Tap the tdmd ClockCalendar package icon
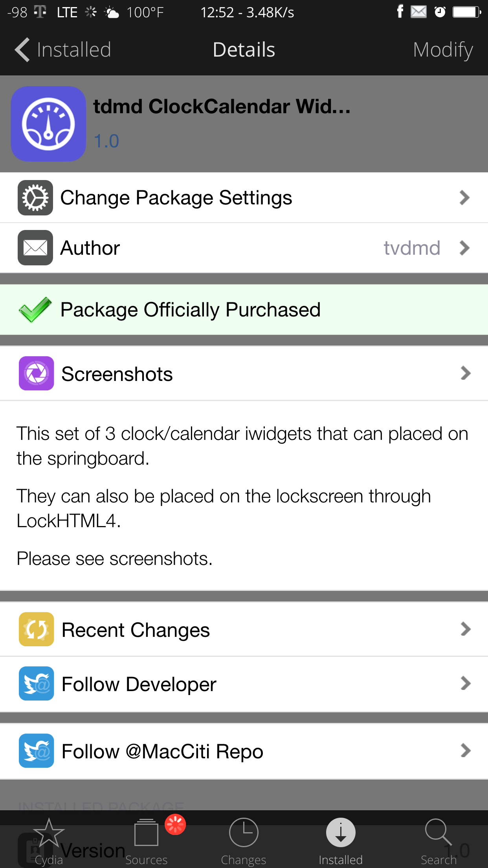The height and width of the screenshot is (868, 488). [48, 124]
